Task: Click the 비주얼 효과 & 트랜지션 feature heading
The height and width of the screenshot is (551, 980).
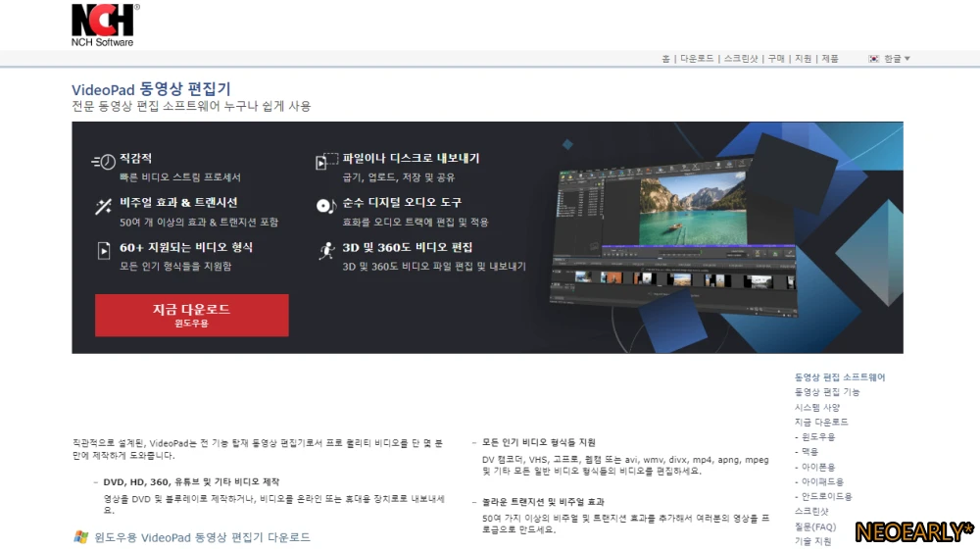Action: click(x=178, y=203)
